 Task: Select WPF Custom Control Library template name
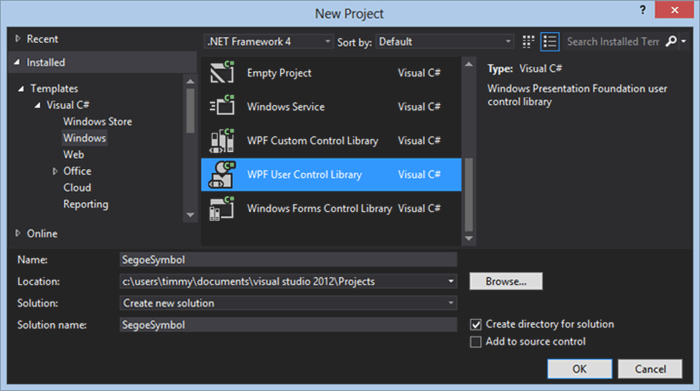click(x=312, y=141)
